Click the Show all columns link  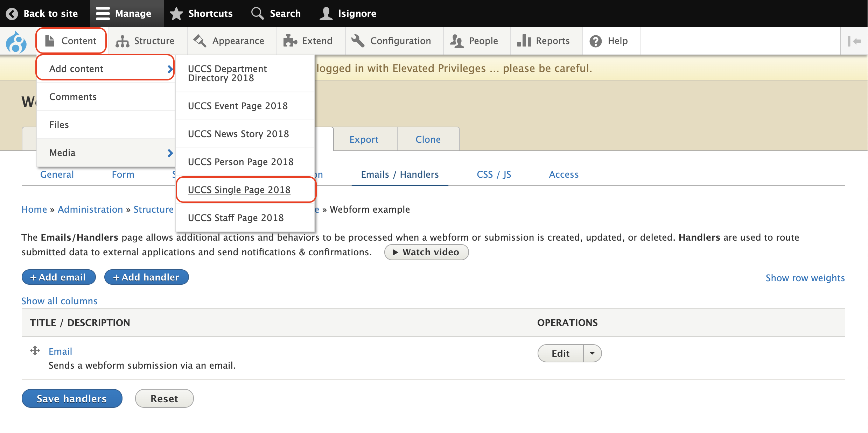[x=59, y=301]
